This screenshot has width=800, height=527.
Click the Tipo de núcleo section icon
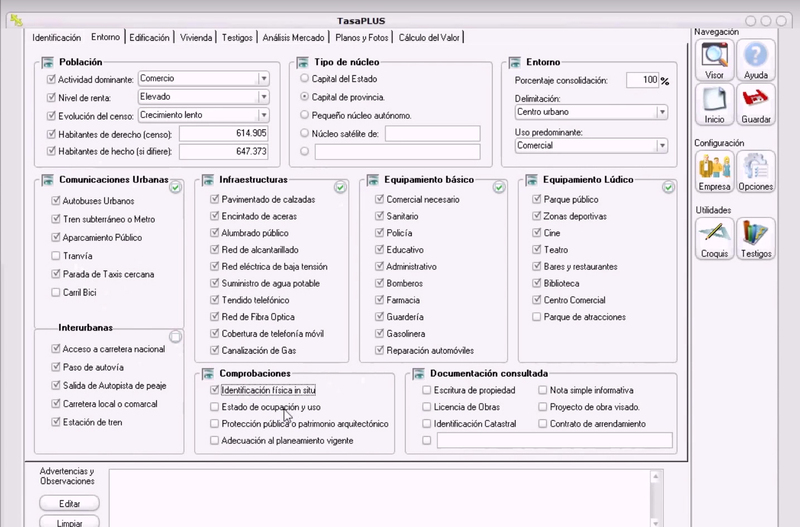[303, 62]
